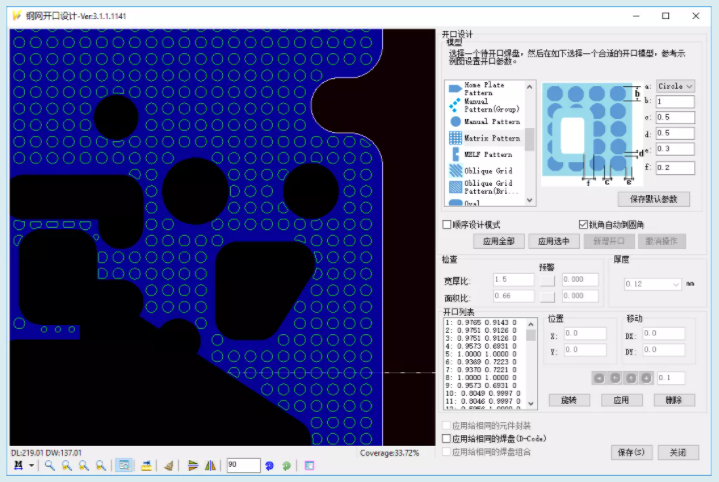The image size is (719, 482).
Task: Check 应用给相同的焊盘(D-Code) checkbox
Action: coord(447,438)
